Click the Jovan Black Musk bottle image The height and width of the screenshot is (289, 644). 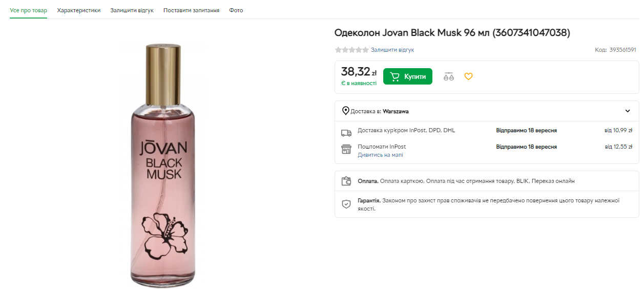tap(162, 165)
